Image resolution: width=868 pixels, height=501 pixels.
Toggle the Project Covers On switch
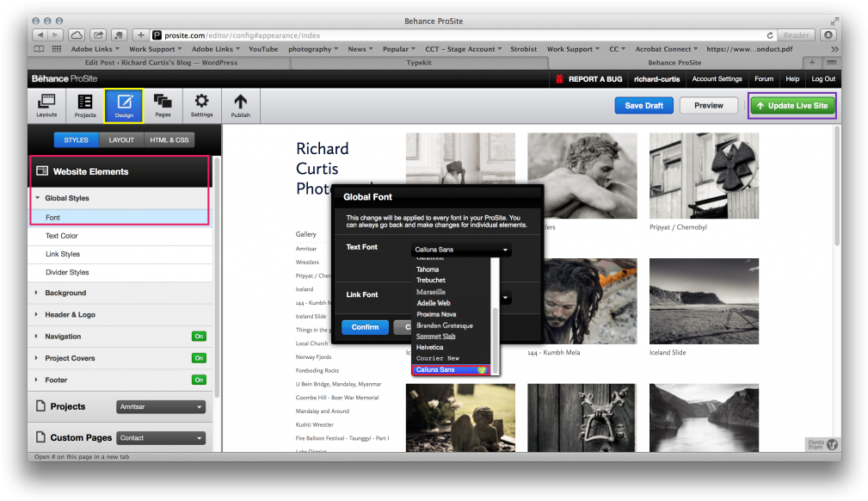pyautogui.click(x=199, y=358)
